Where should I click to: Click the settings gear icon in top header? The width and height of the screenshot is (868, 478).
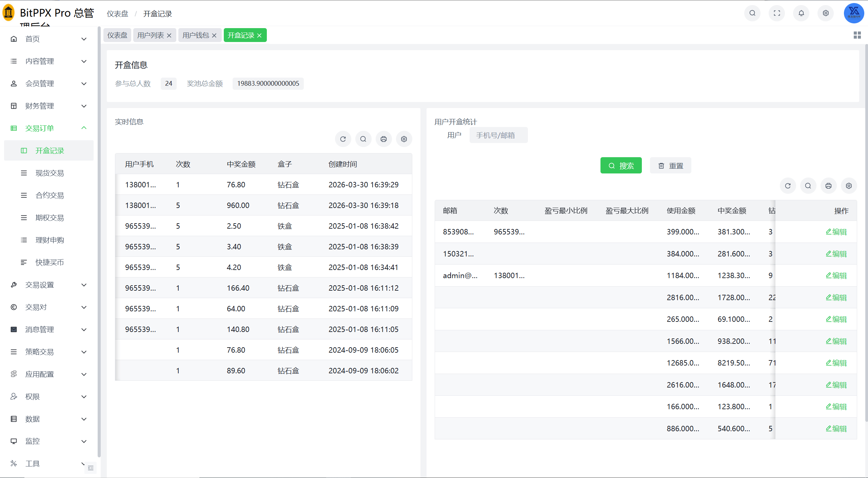click(825, 13)
